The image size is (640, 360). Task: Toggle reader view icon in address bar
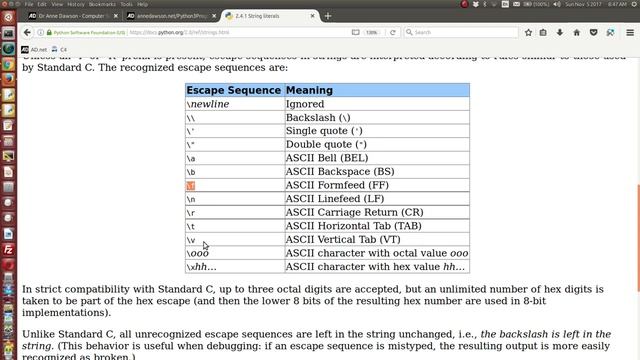pyautogui.click(x=356, y=32)
